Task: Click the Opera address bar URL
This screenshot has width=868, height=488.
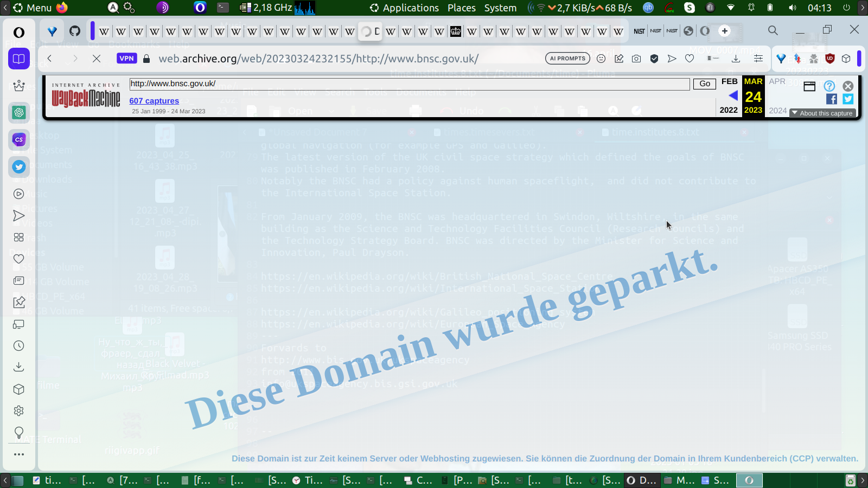Action: click(x=318, y=59)
